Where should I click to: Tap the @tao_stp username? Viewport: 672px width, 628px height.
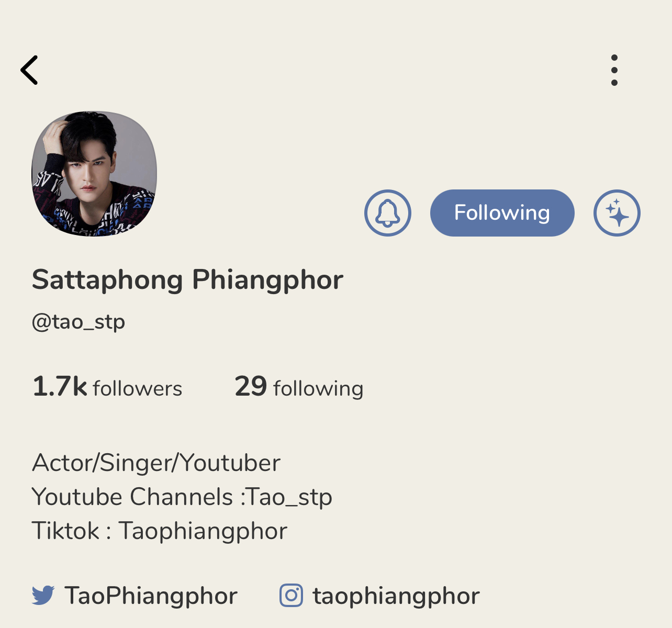(79, 321)
